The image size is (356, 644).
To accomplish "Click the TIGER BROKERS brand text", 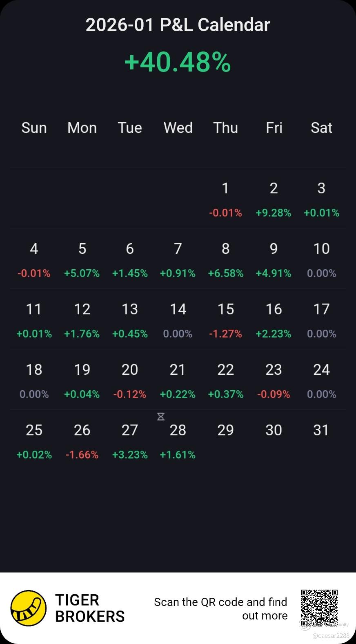I will (90, 608).
